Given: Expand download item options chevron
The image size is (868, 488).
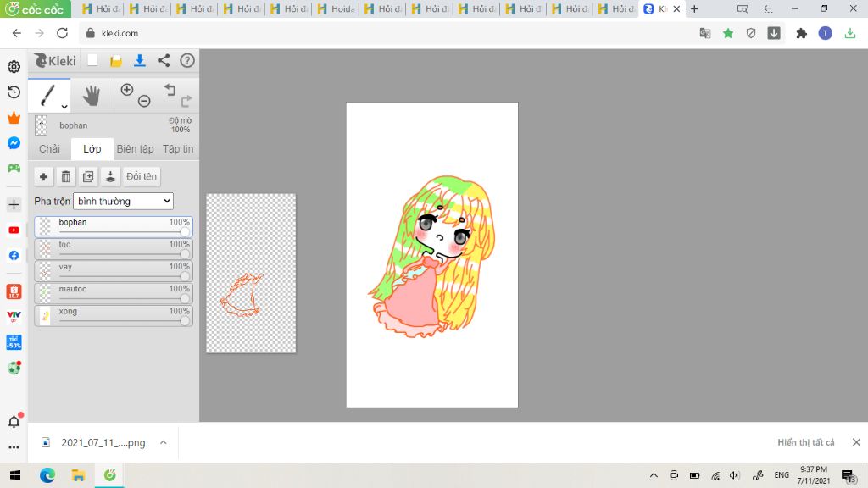Looking at the screenshot, I should (164, 442).
